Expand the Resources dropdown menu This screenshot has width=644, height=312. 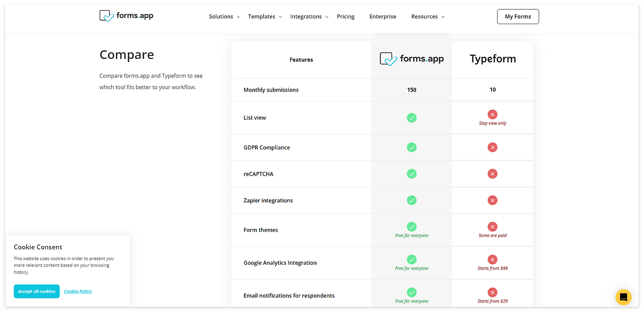(x=428, y=17)
